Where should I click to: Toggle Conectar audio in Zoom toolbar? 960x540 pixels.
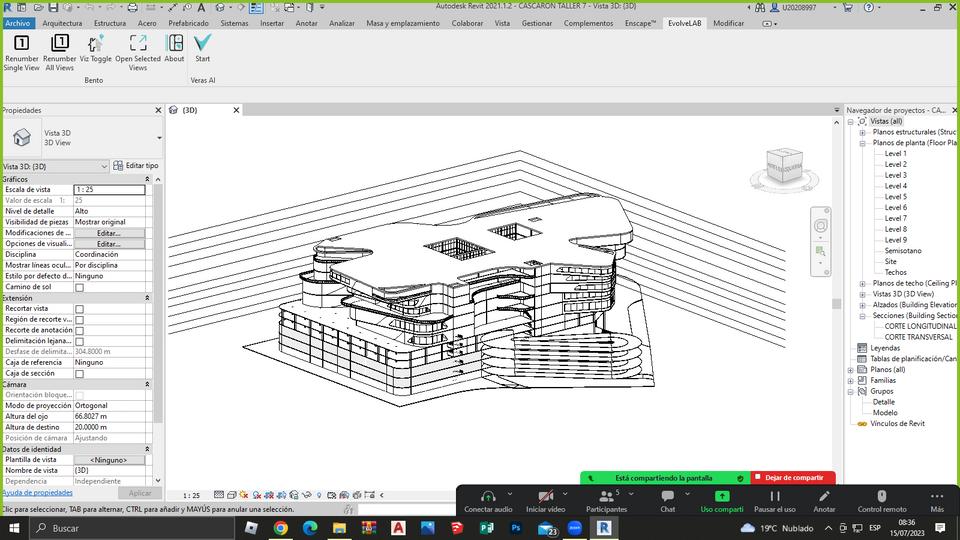tap(488, 500)
